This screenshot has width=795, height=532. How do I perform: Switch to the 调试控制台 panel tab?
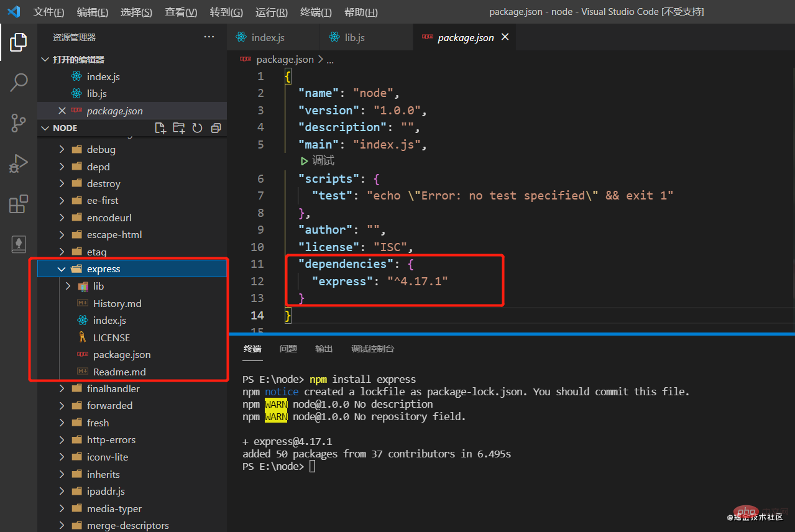click(372, 349)
